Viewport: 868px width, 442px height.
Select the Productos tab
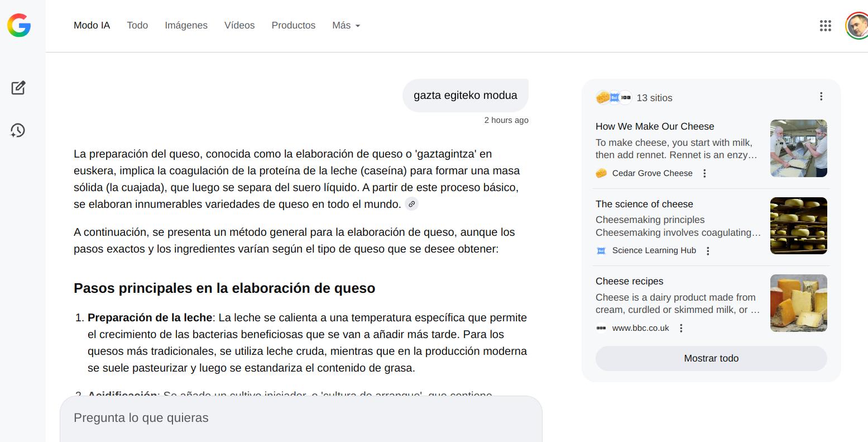(293, 26)
